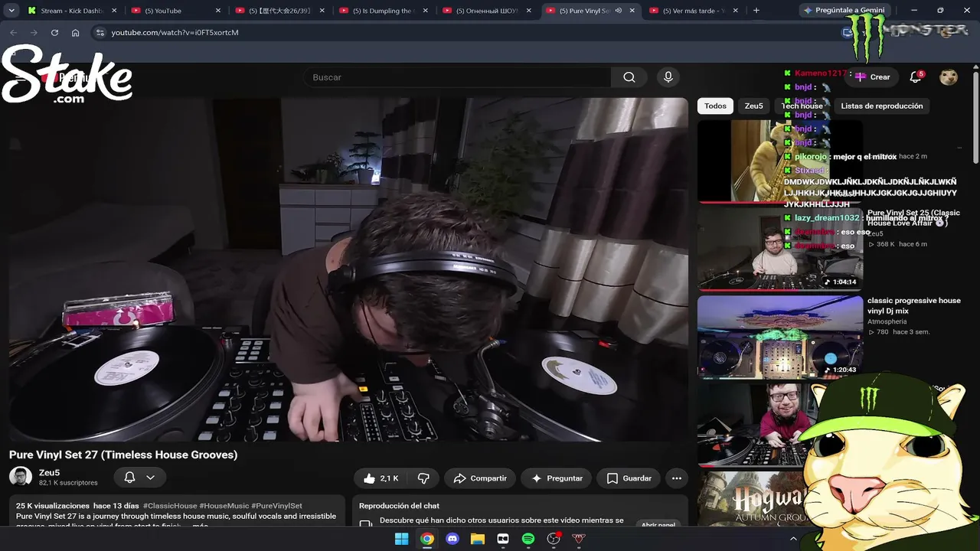The image size is (980, 551).
Task: Click the browser address bar URL
Action: point(175,33)
